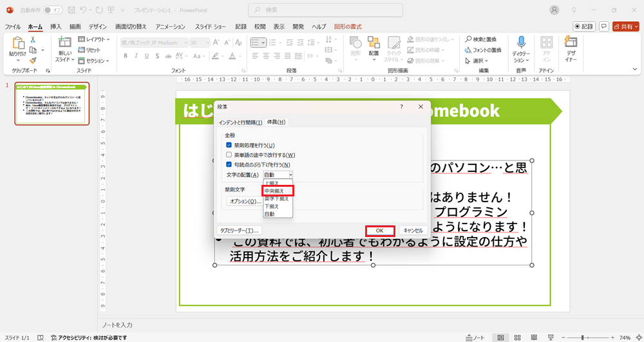Click the オプション button

(245, 202)
